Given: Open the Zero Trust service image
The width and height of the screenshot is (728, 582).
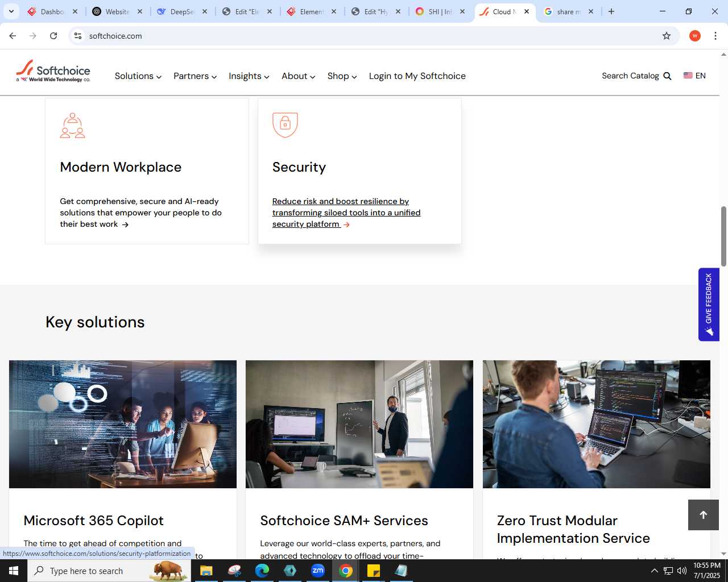Looking at the screenshot, I should point(597,424).
